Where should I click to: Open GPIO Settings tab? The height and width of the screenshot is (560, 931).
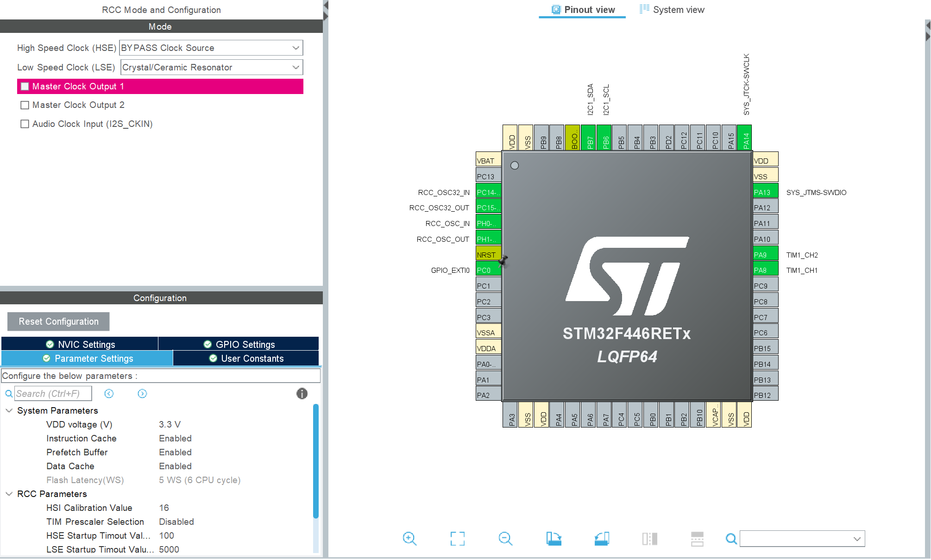coord(239,344)
